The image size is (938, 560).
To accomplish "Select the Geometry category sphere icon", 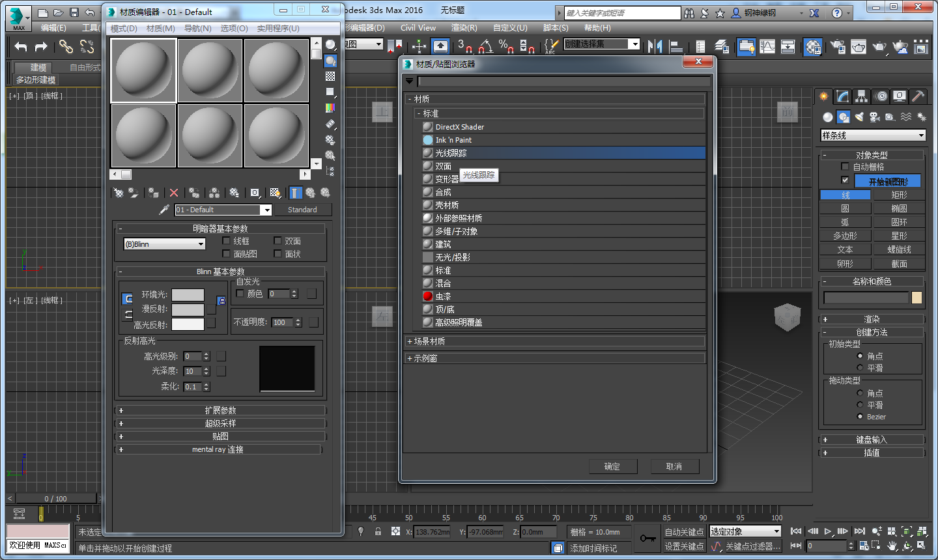I will (827, 117).
